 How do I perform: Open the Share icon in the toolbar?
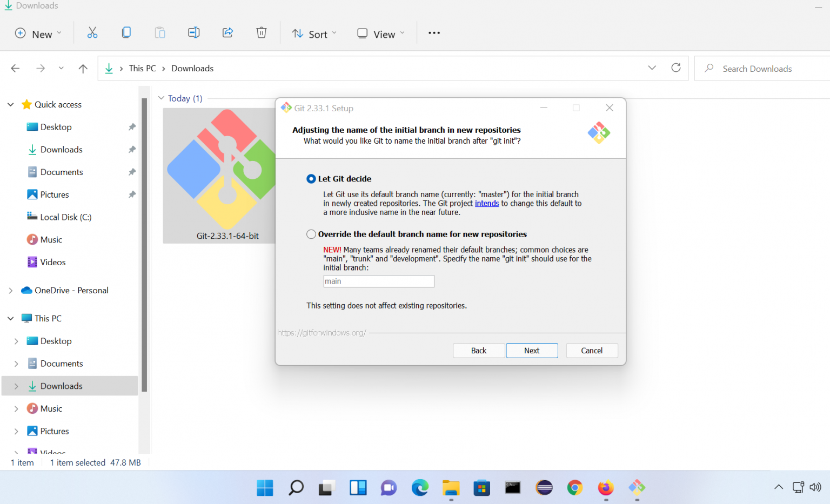click(227, 32)
